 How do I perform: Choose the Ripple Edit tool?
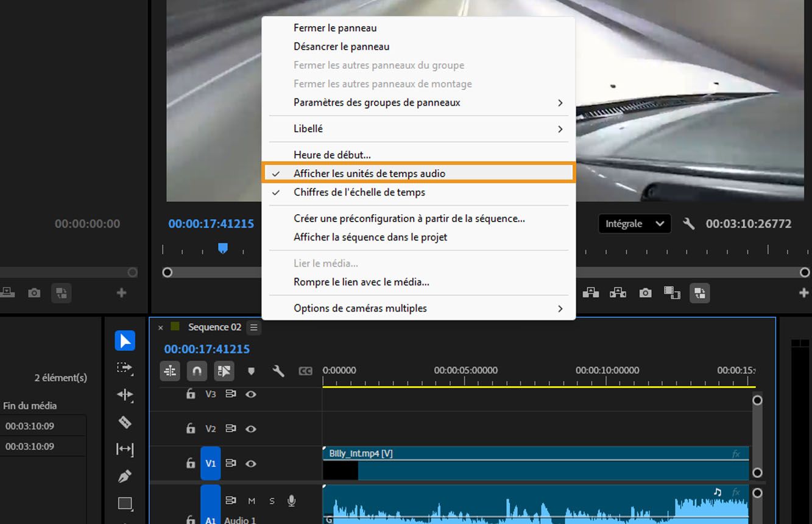click(x=125, y=395)
